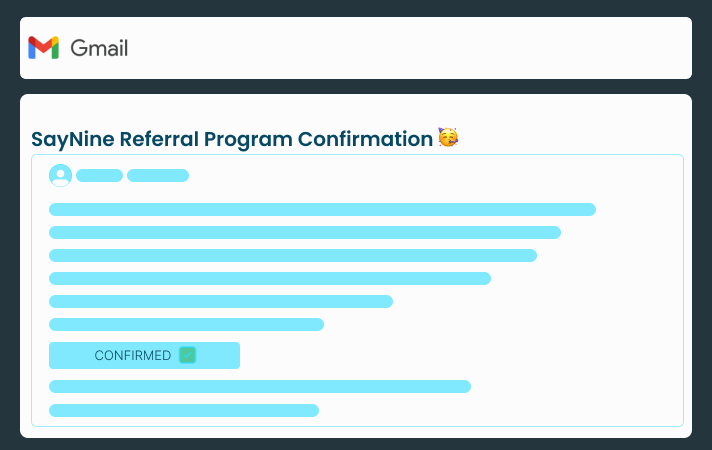Viewport: 712px width, 450px height.
Task: Select the first sender name placeholder pill
Action: (x=99, y=175)
